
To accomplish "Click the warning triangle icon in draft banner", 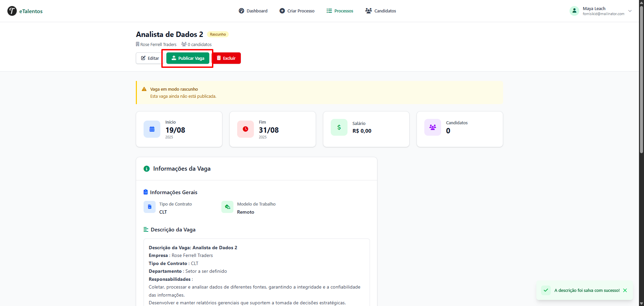I will pos(144,89).
